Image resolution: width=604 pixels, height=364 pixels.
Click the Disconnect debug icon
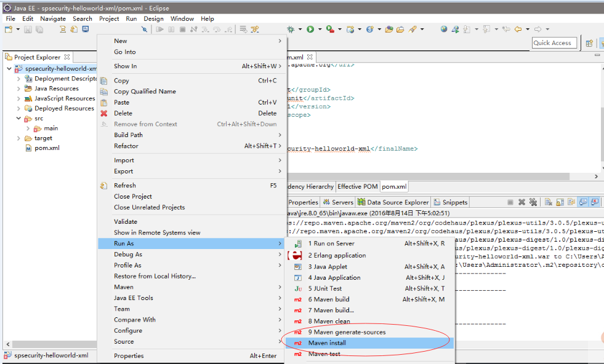click(x=194, y=30)
